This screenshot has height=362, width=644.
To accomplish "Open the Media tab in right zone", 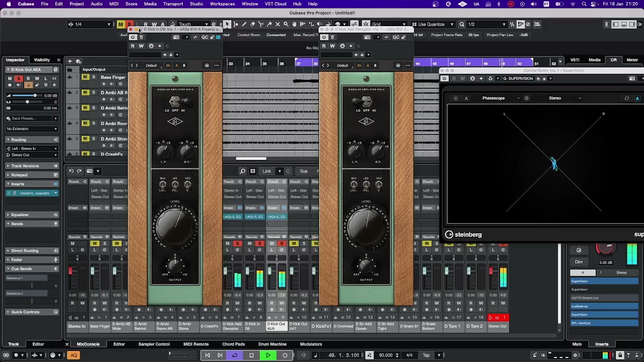I will point(594,60).
